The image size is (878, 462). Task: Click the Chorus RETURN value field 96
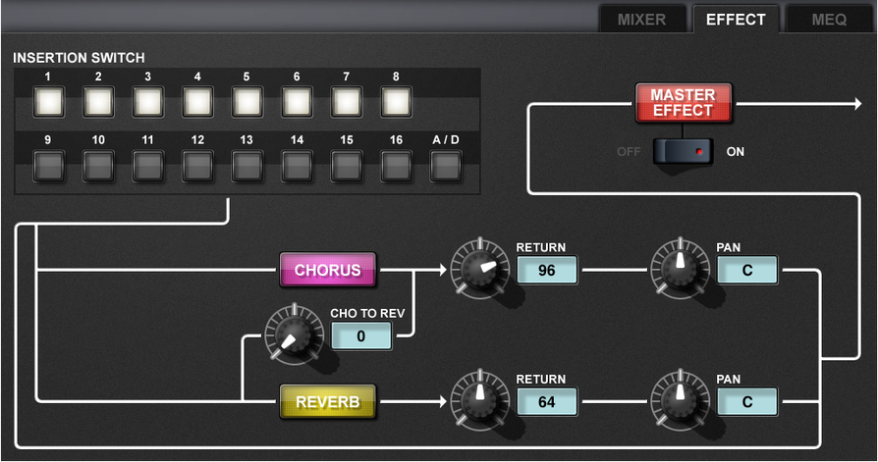547,270
